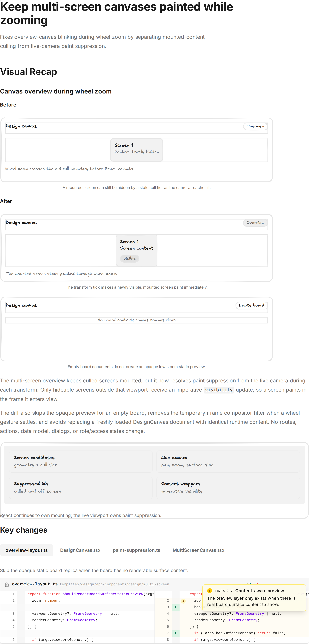Click the 'visible' pill in the Screen 1 card
Image resolution: width=309 pixels, height=644 pixels.
(x=129, y=258)
